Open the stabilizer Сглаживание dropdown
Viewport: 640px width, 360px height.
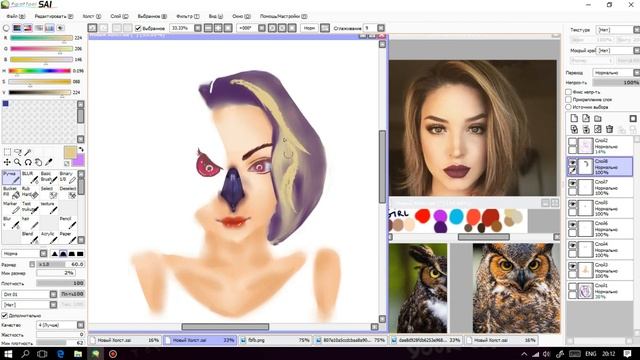pyautogui.click(x=381, y=28)
